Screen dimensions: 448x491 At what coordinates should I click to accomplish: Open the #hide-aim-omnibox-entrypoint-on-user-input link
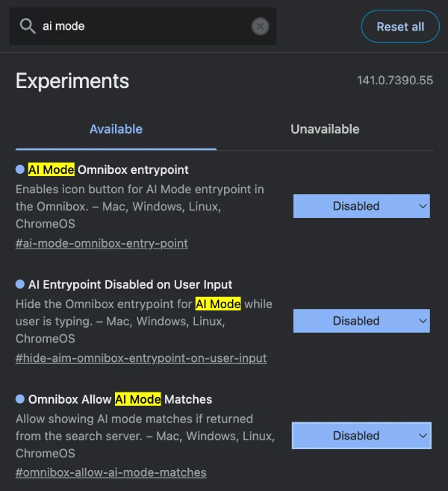pos(141,358)
